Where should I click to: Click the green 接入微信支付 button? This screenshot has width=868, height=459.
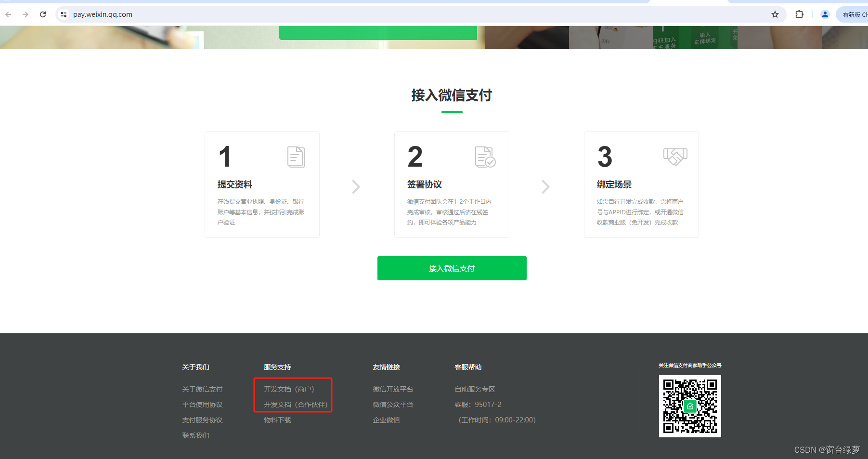(x=452, y=268)
